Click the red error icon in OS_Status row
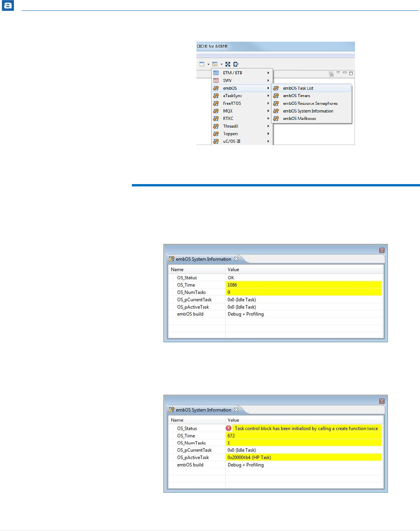 (x=229, y=428)
